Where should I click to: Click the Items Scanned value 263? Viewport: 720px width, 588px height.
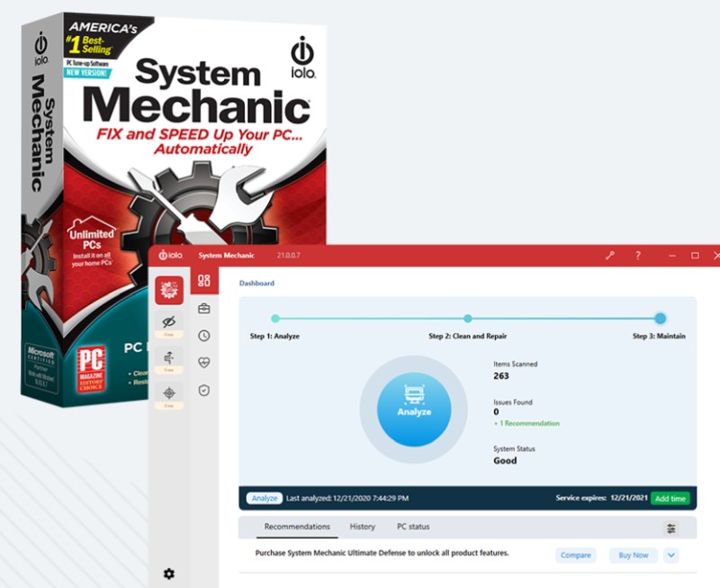[x=501, y=375]
